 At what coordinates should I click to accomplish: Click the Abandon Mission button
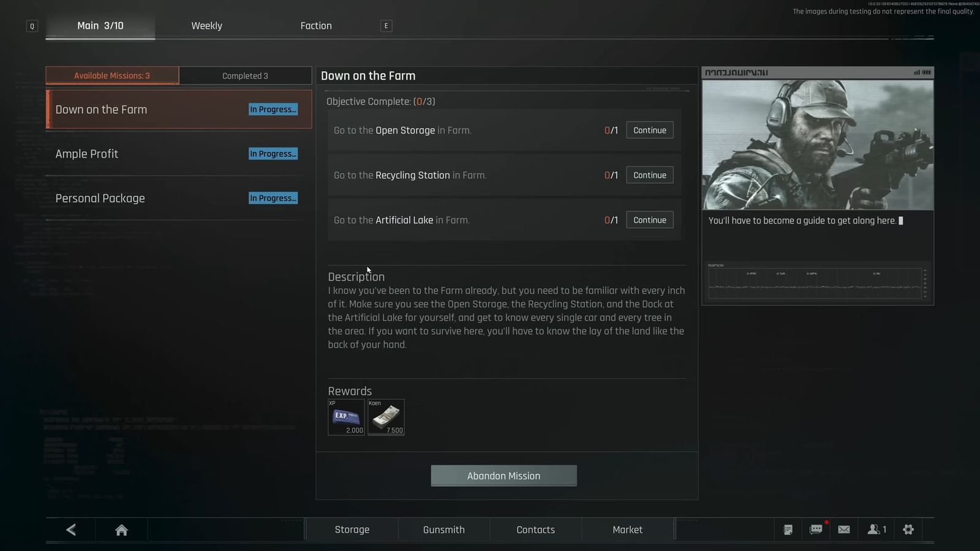[x=503, y=476]
